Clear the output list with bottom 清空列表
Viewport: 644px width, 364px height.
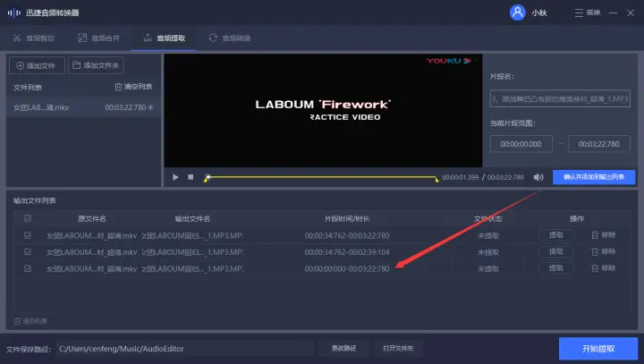pyautogui.click(x=30, y=321)
